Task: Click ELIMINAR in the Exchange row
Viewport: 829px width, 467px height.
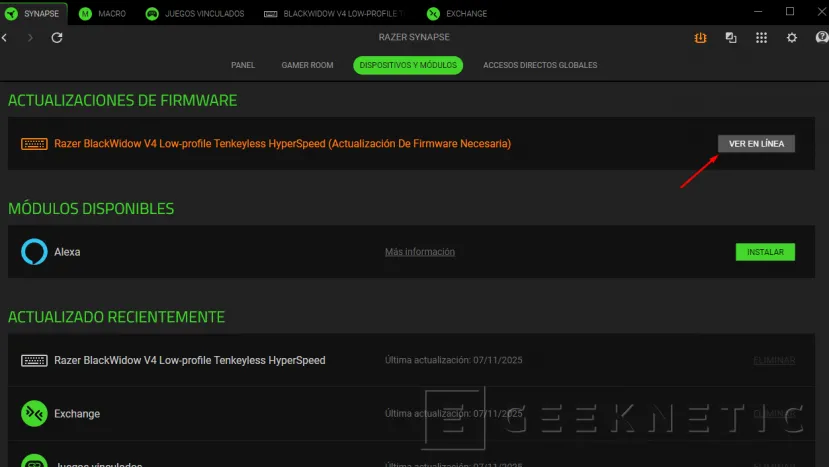Action: point(774,414)
